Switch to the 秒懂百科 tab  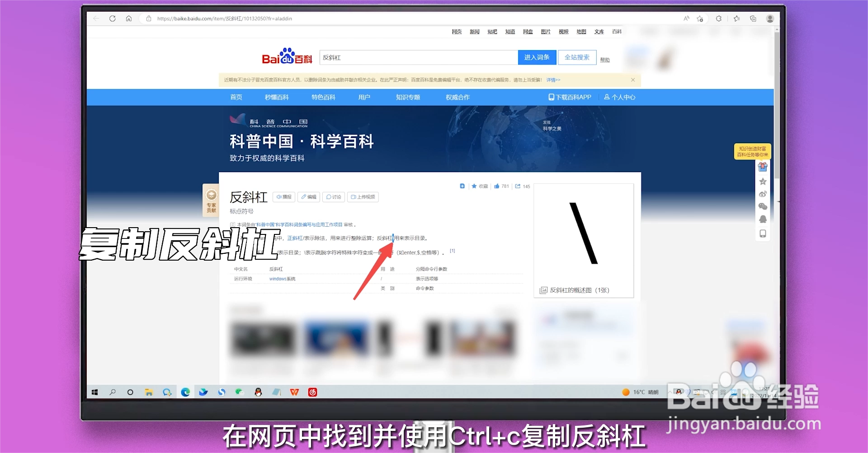(x=276, y=97)
